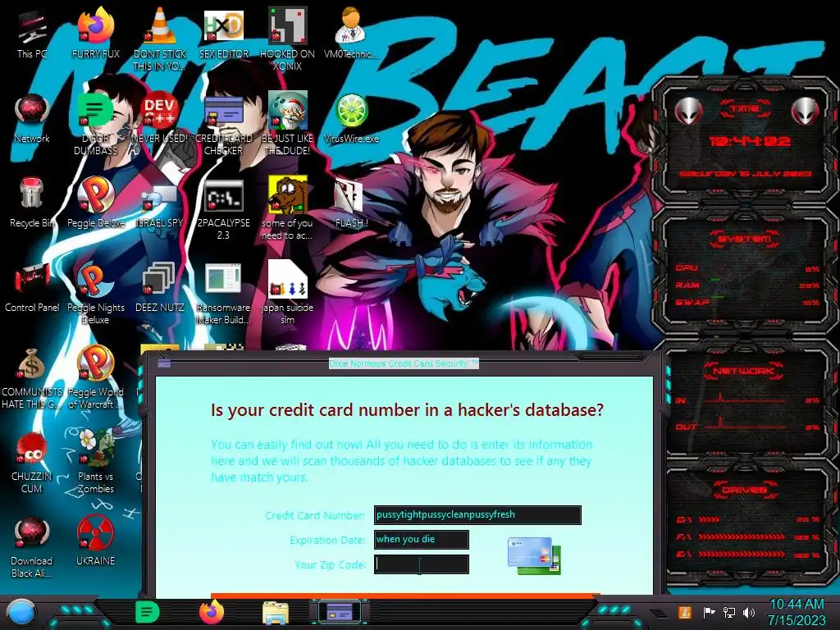Image resolution: width=840 pixels, height=630 pixels.
Task: Launch Peggle Nights Deluxe shortcut
Action: click(96, 294)
